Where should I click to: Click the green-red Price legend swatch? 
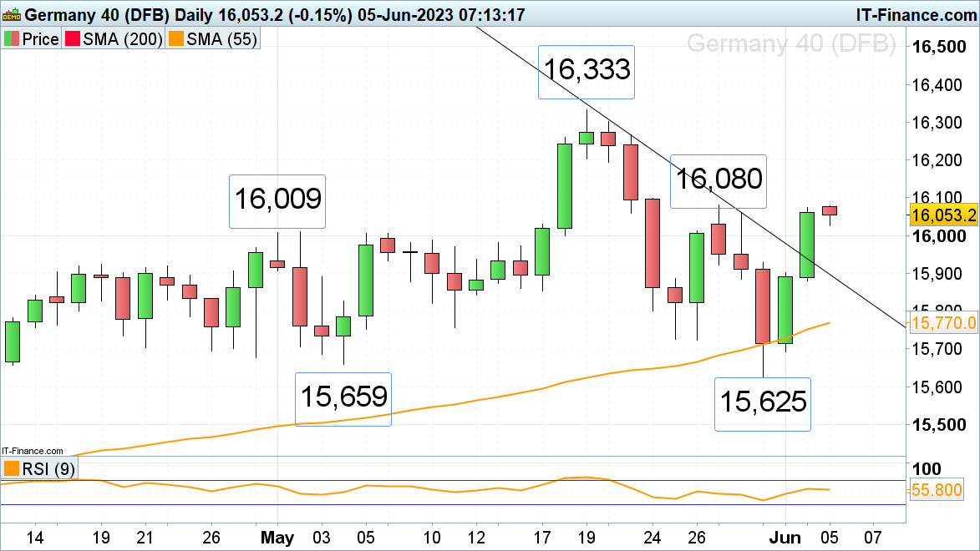click(x=11, y=38)
